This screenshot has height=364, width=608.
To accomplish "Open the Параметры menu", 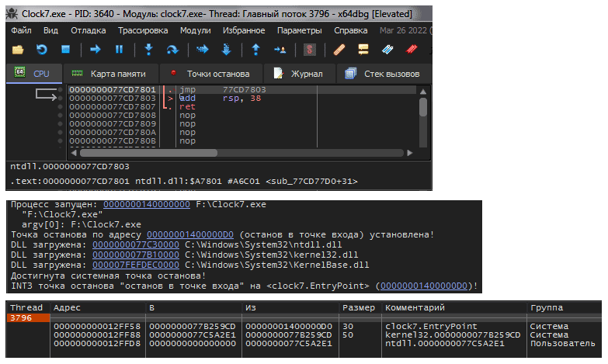I will pos(299,30).
